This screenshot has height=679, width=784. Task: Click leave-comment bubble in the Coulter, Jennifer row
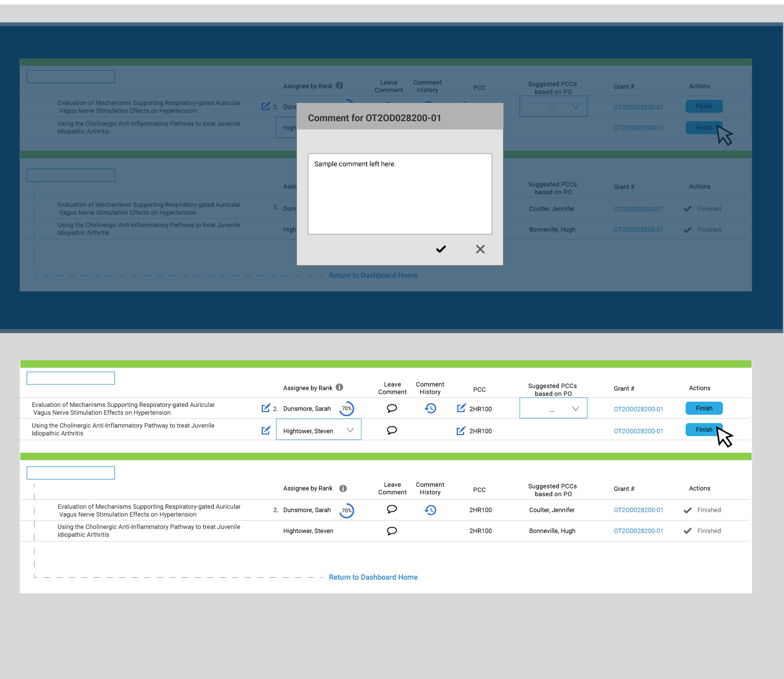pos(391,509)
